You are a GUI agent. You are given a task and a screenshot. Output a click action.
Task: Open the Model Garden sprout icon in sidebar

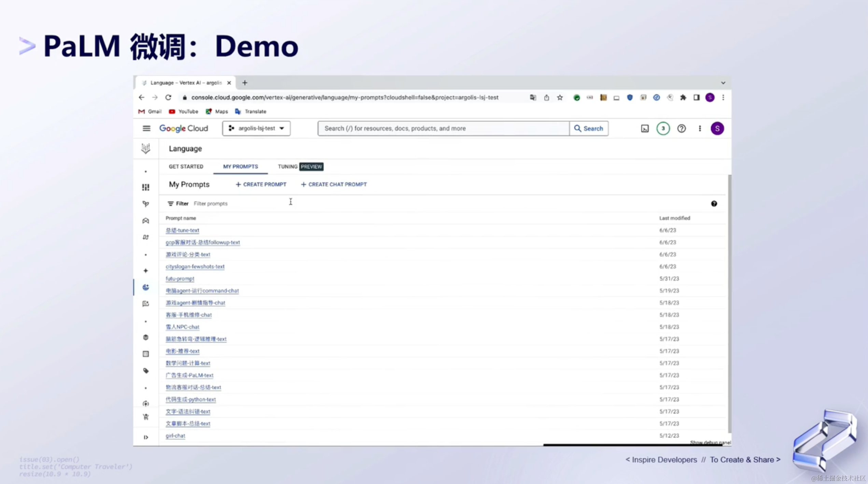[146, 204]
